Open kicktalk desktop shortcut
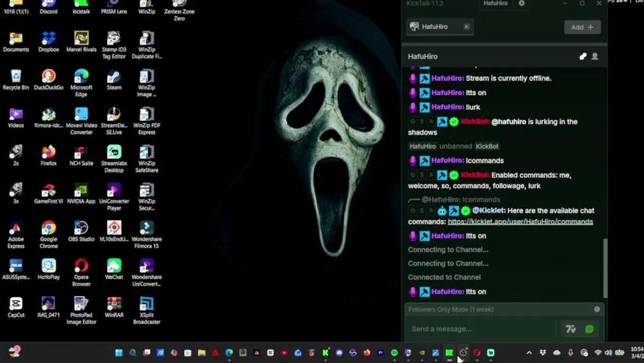 81,7
